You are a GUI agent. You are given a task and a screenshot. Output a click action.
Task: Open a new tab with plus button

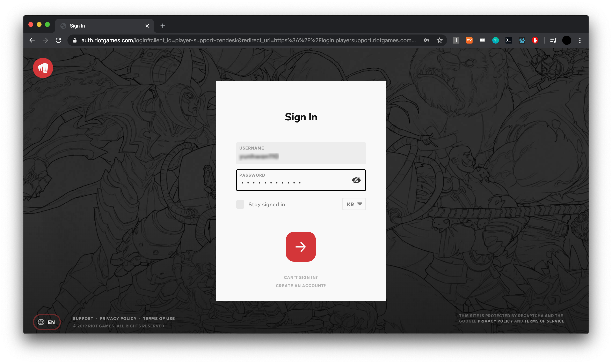click(x=162, y=26)
